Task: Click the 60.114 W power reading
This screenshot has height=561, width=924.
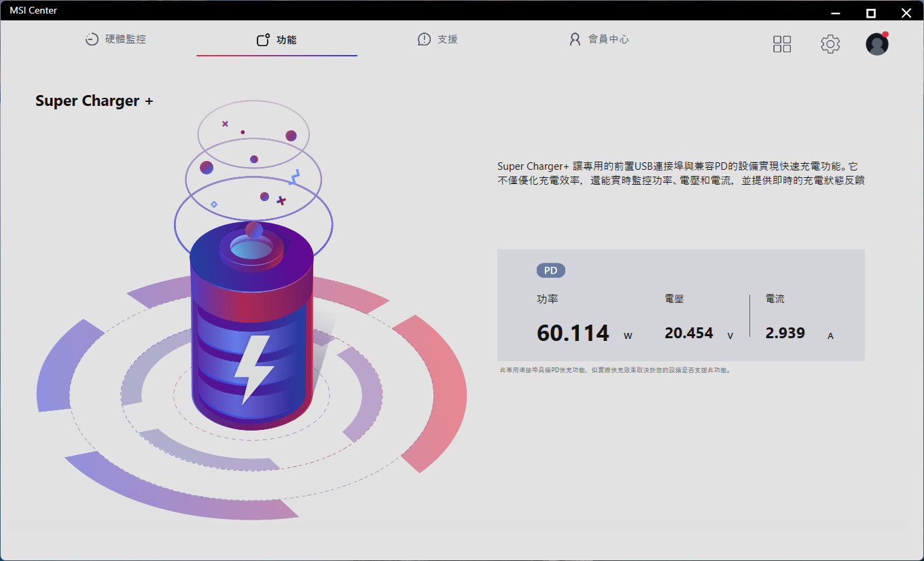Action: [x=573, y=333]
